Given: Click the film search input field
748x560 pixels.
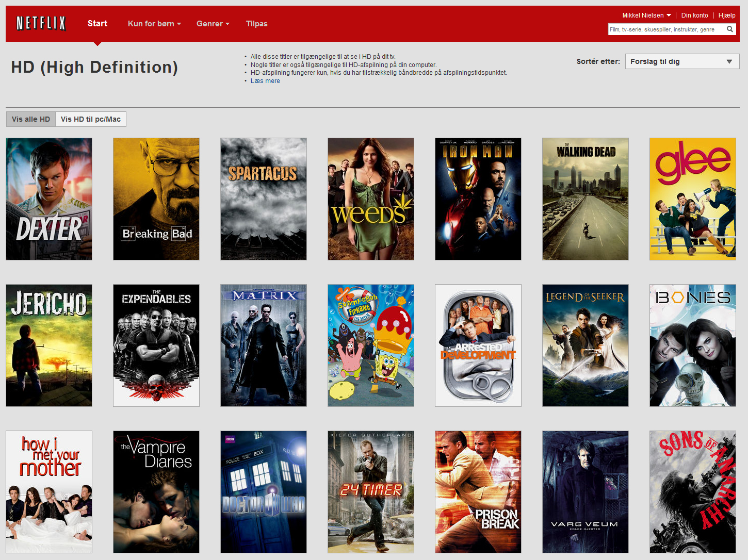Looking at the screenshot, I should click(665, 29).
